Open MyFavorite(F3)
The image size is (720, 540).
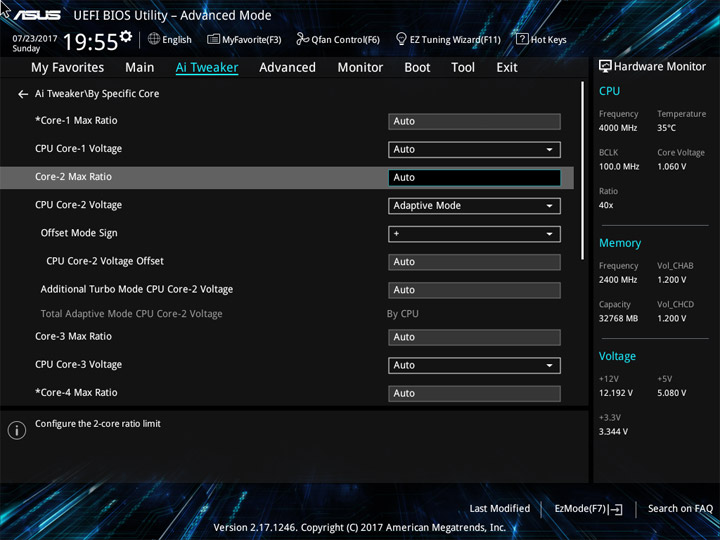point(244,39)
